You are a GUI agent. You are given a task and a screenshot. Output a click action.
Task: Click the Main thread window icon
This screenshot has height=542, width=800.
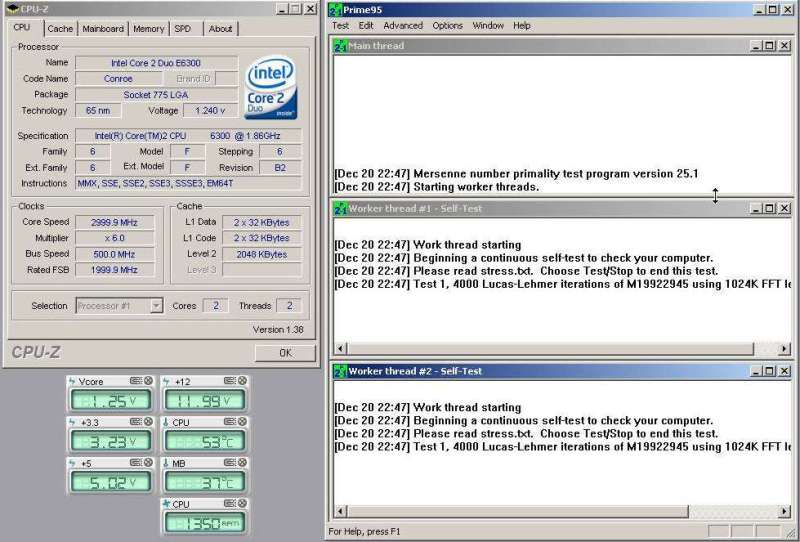point(340,46)
